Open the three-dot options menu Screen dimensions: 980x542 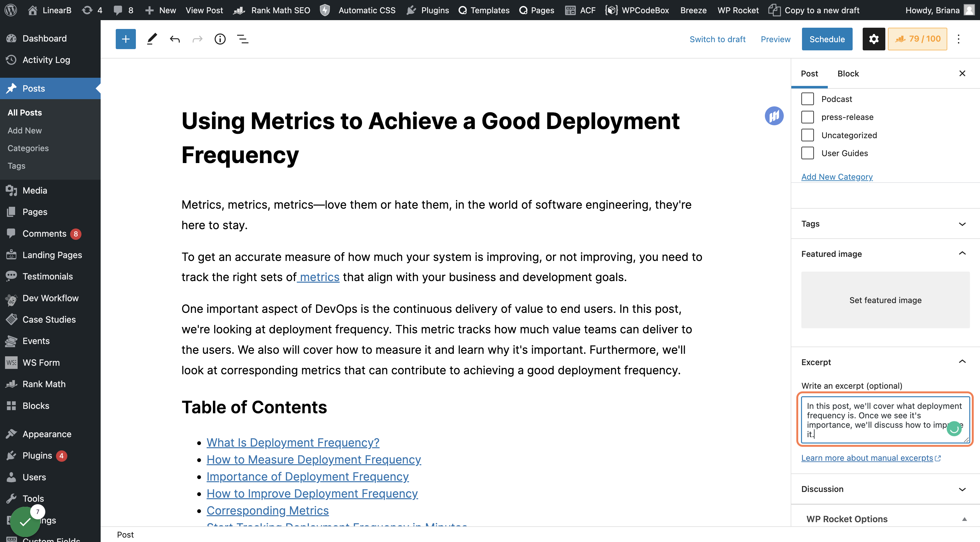pos(958,39)
